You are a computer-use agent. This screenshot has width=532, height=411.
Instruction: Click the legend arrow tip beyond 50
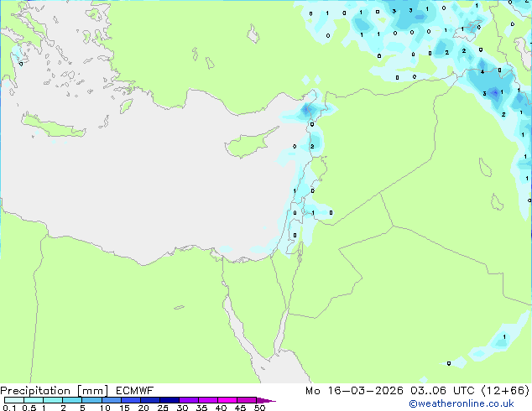tap(266, 400)
